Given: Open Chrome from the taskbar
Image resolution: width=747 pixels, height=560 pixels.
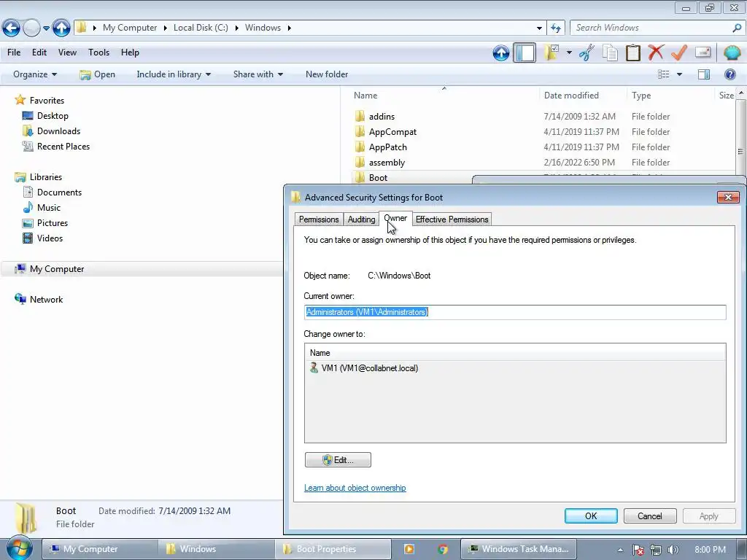Looking at the screenshot, I should tap(443, 549).
